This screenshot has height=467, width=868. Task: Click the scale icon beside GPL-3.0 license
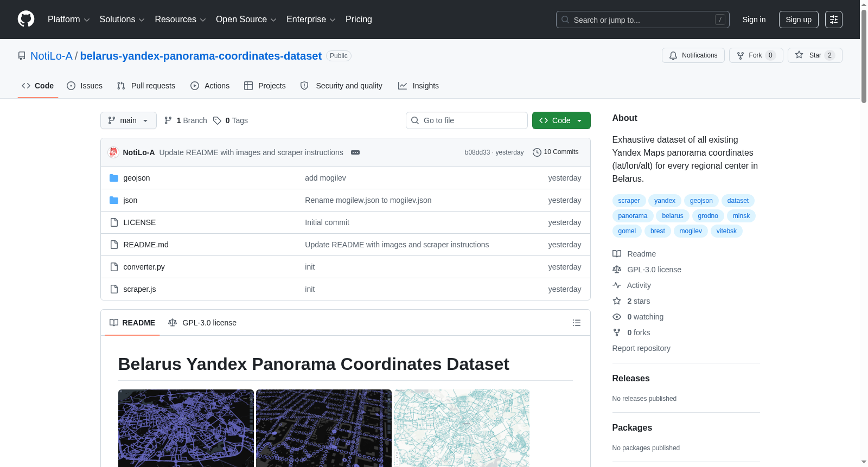tap(617, 270)
